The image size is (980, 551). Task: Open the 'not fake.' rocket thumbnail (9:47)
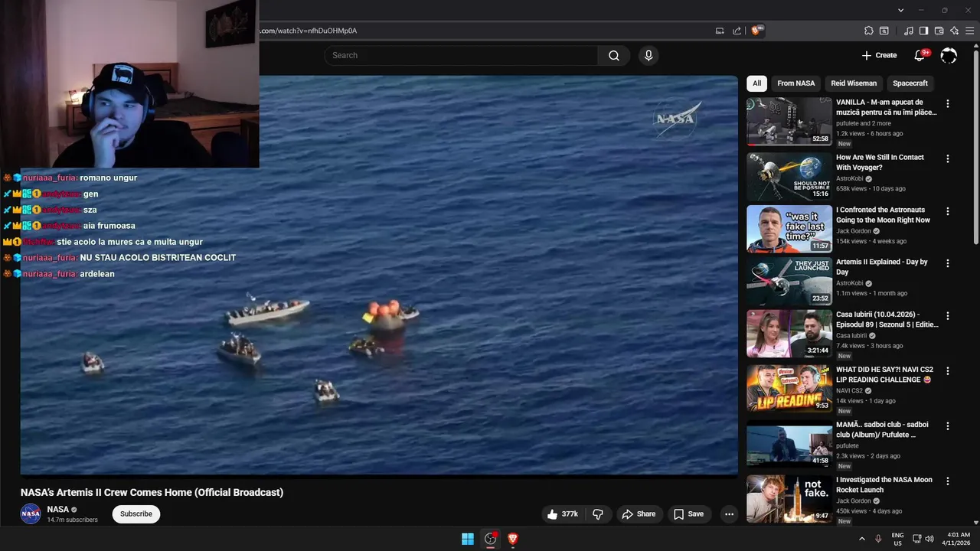point(789,499)
